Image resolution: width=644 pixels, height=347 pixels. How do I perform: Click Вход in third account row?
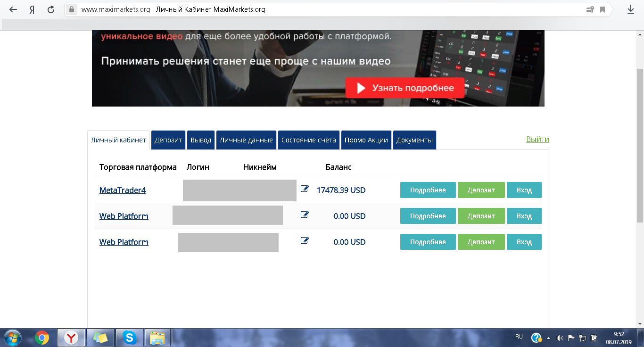click(524, 242)
